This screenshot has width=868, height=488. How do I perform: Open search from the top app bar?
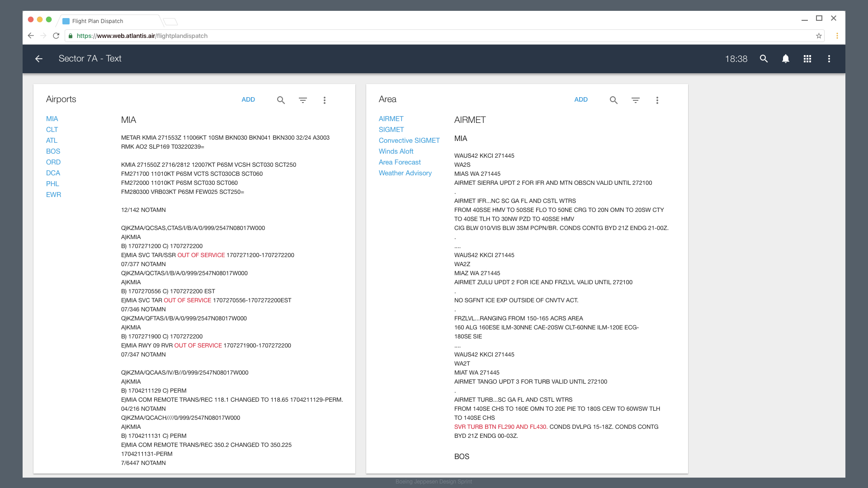(764, 59)
